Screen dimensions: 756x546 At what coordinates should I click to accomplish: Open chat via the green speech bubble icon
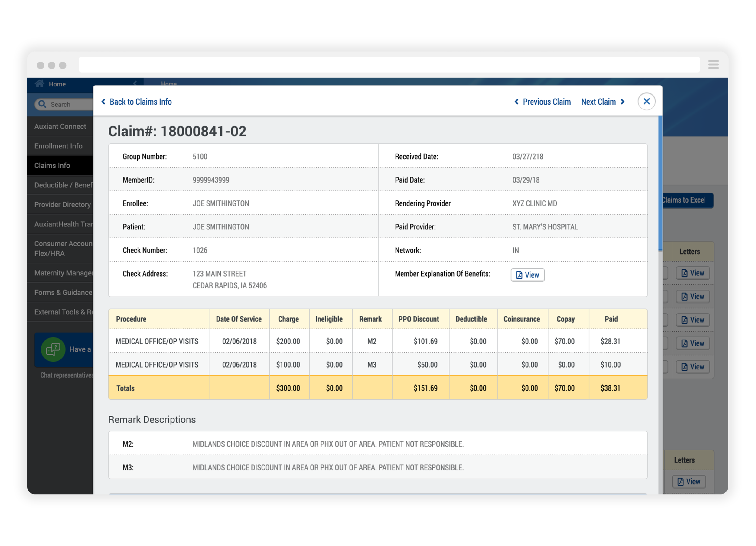click(53, 349)
